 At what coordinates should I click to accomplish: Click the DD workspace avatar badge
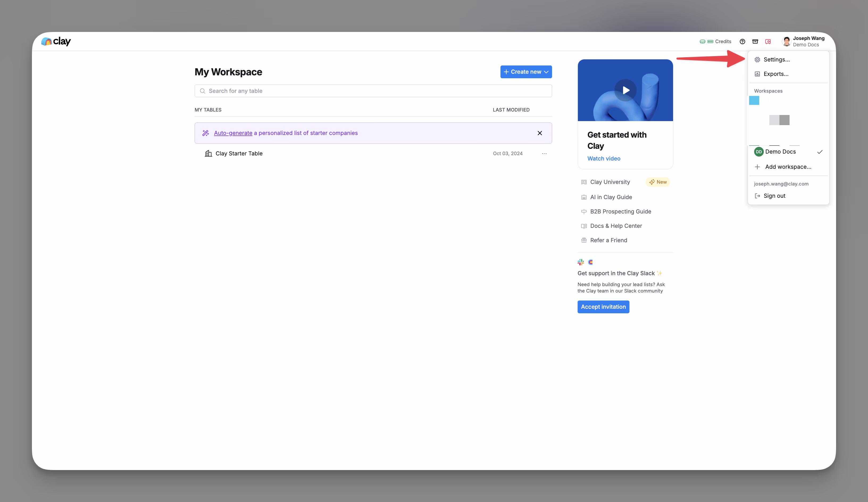pyautogui.click(x=758, y=152)
